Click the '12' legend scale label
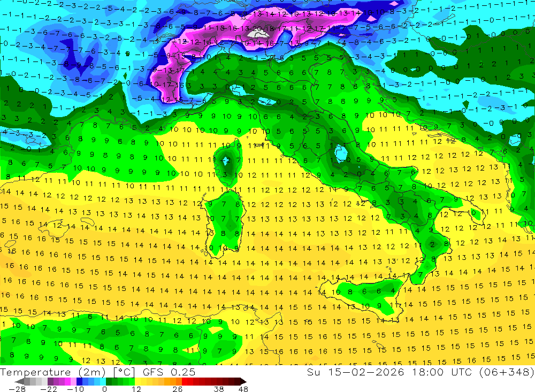Image resolution: width=535 pixels, height=392 pixels. (136, 389)
